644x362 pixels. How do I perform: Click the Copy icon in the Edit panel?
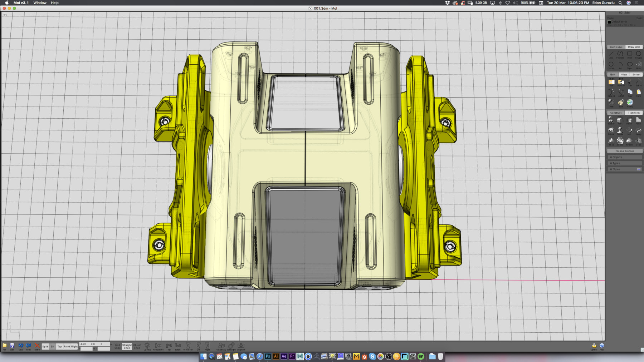click(x=630, y=92)
